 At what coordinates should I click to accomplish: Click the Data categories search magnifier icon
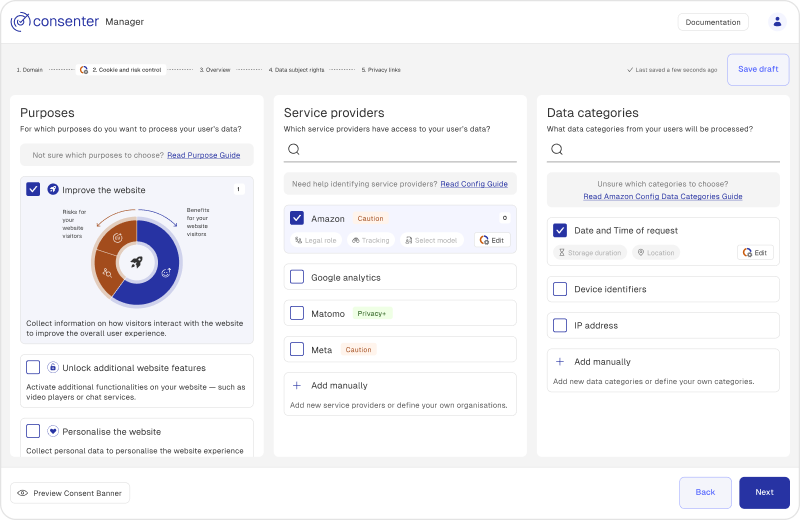(557, 149)
